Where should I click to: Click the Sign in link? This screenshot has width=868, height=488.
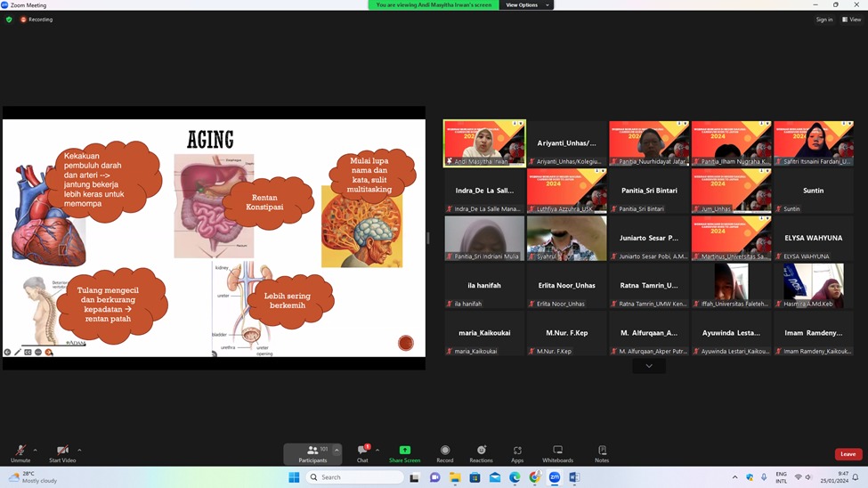pyautogui.click(x=823, y=19)
